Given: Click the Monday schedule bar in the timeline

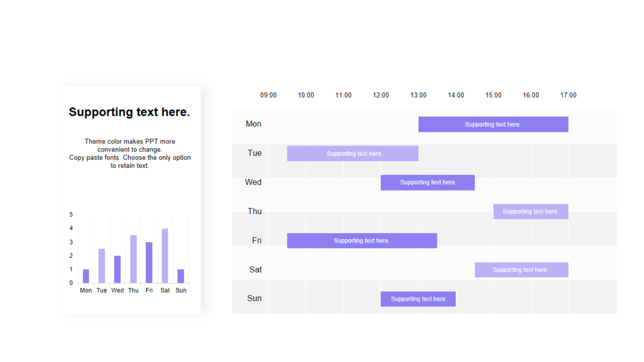Looking at the screenshot, I should pyautogui.click(x=493, y=124).
